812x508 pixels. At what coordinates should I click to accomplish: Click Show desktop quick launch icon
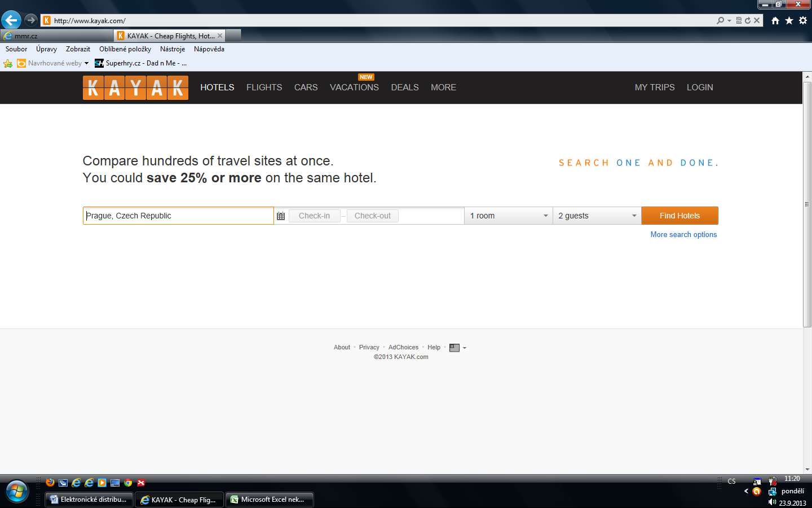[x=115, y=483]
